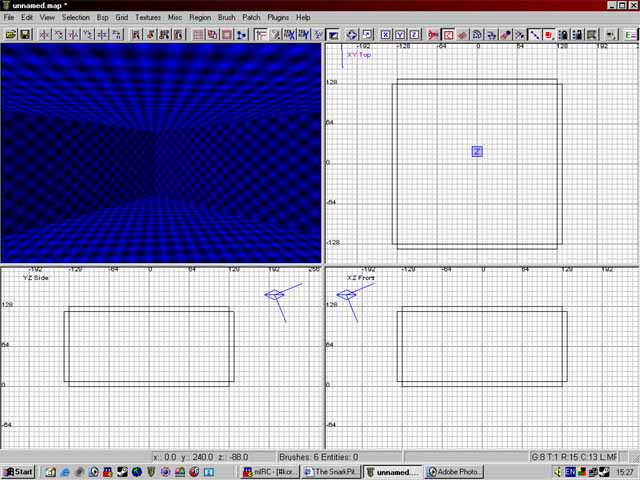640x480 pixels.
Task: Toggle the outlined red square toolbar button
Action: pos(448,34)
